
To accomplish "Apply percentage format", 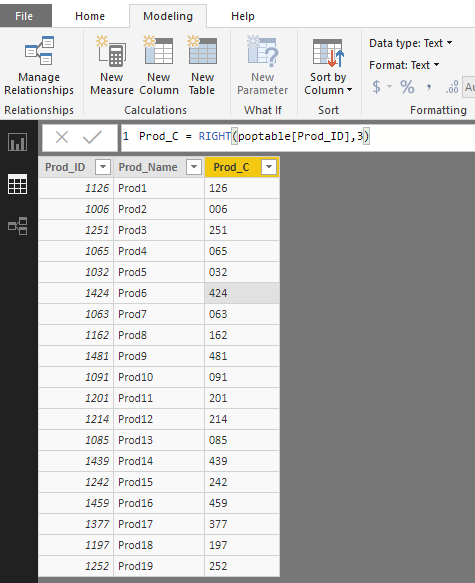I will click(407, 87).
